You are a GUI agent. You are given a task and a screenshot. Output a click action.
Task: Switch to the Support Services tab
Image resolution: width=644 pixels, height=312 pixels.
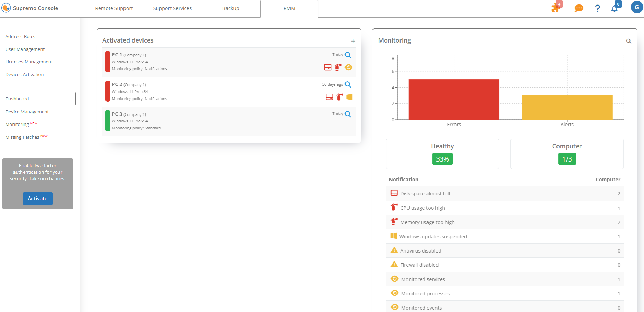[172, 8]
